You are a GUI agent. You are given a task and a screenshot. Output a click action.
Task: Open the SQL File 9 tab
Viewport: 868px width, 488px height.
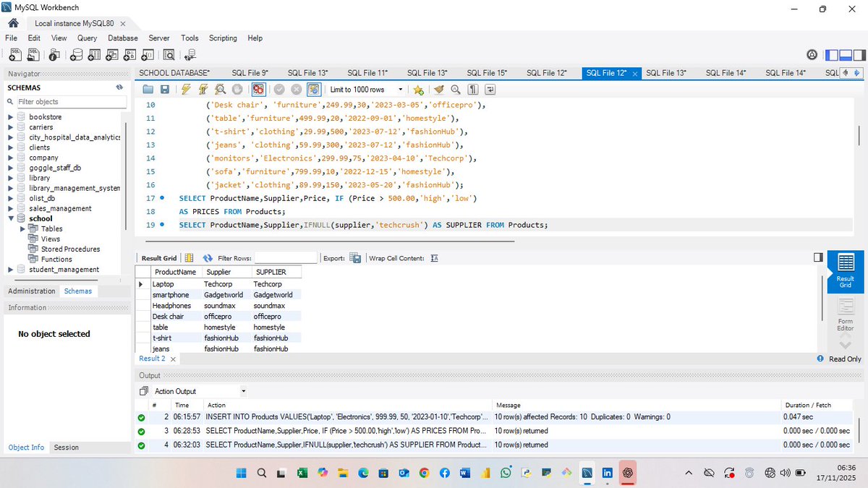(x=250, y=73)
